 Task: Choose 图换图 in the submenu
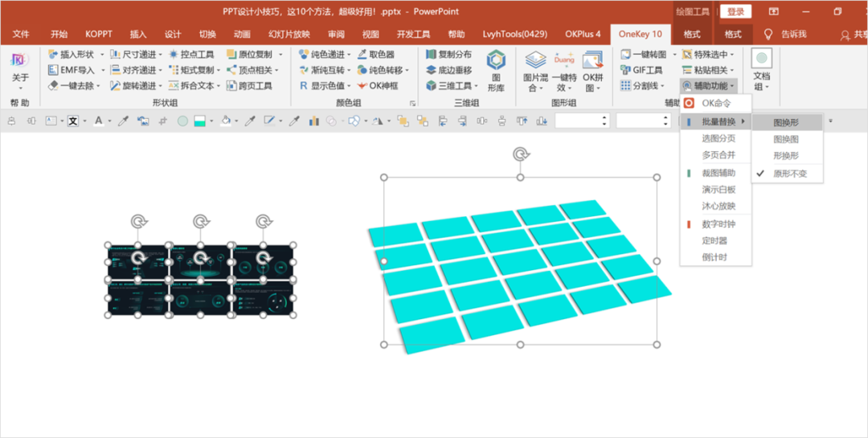click(x=787, y=140)
